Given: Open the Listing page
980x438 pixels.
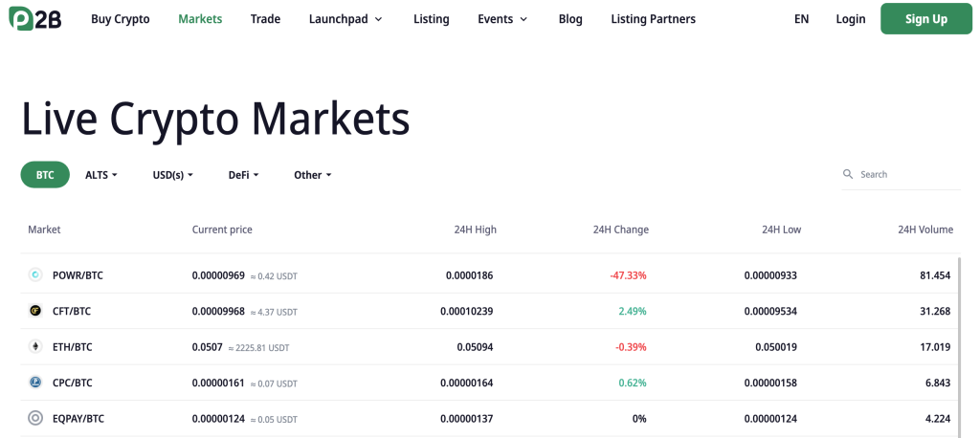Looking at the screenshot, I should [x=432, y=19].
